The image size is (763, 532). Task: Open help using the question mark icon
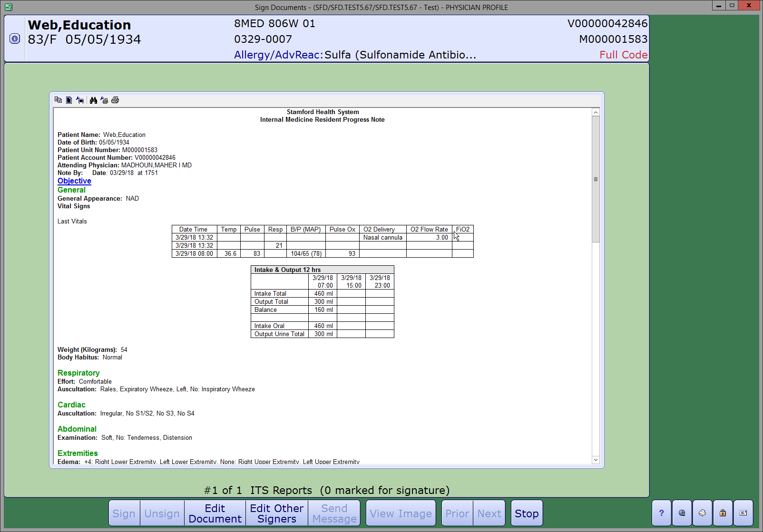(x=661, y=513)
